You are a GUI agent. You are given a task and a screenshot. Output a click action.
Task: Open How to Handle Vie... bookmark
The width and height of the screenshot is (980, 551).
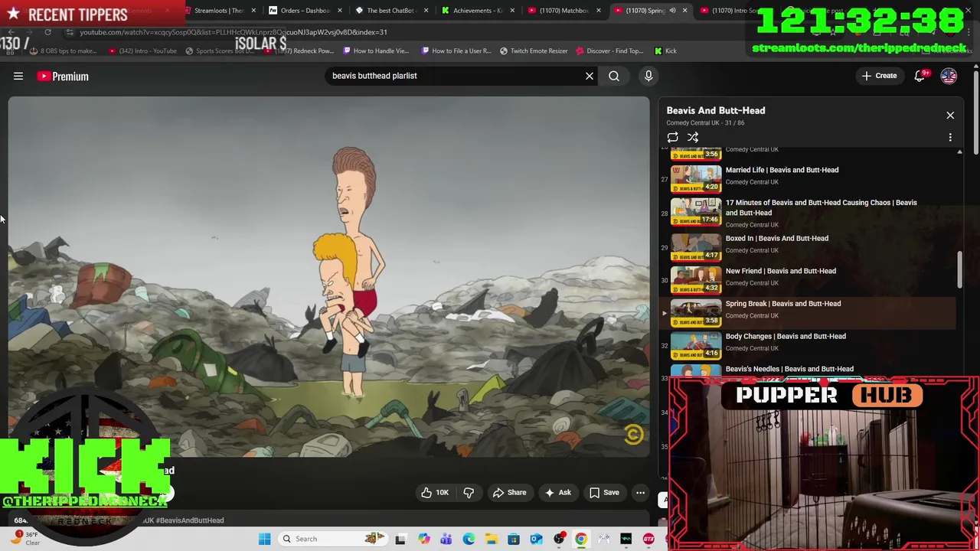375,51
